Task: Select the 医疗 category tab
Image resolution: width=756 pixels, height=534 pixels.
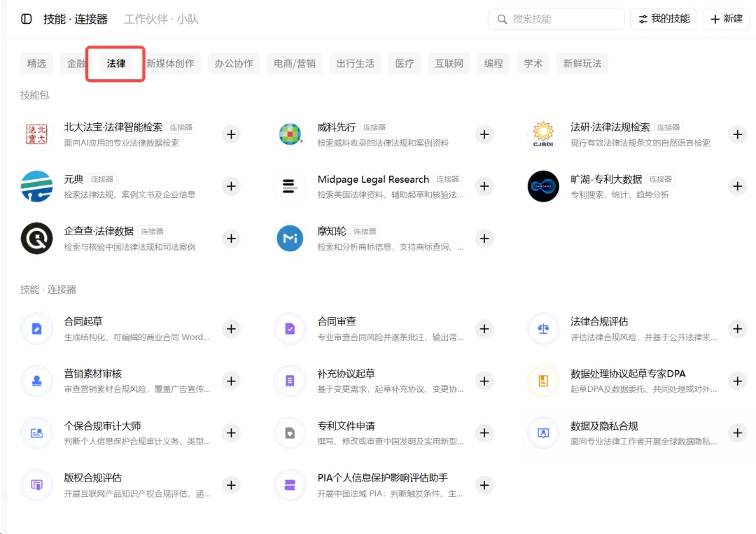Action: point(405,63)
